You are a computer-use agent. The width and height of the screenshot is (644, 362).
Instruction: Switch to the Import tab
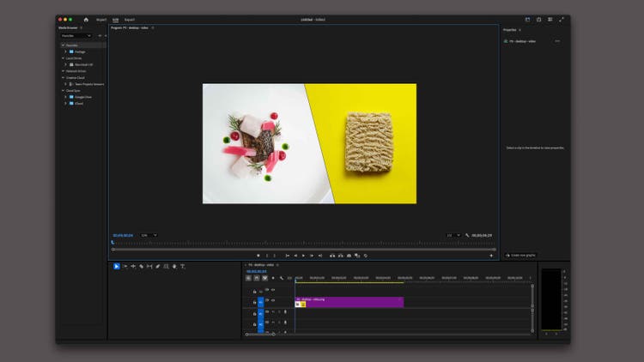(x=101, y=19)
